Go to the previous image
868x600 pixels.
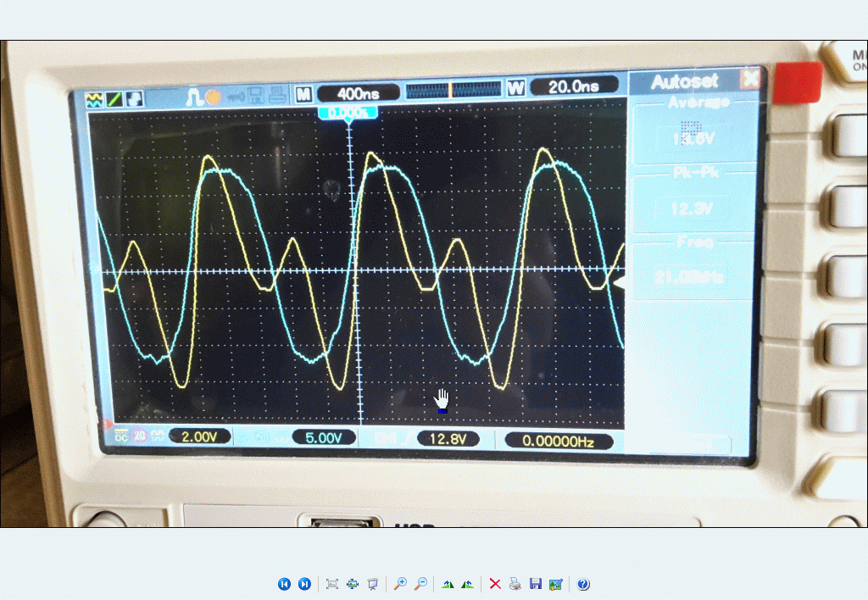point(284,584)
